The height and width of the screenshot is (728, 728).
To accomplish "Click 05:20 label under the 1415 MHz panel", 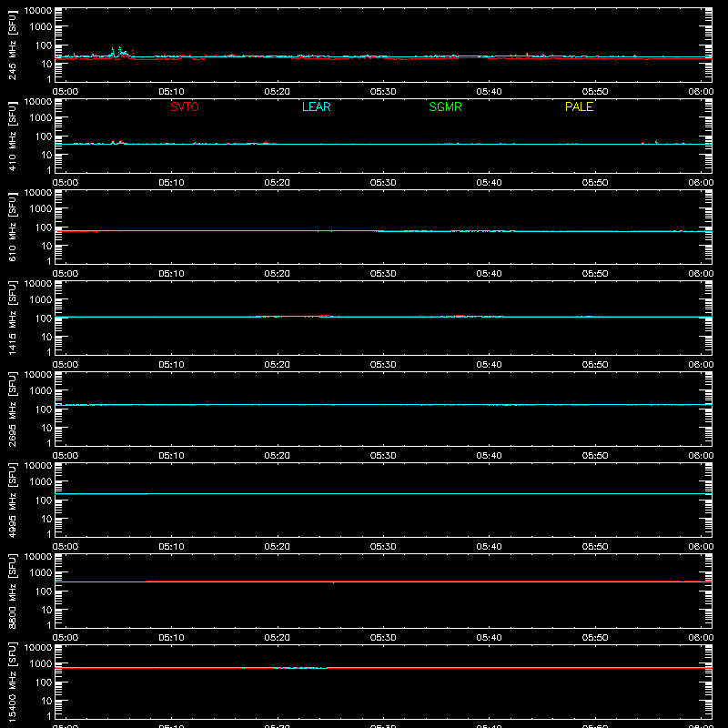I will pyautogui.click(x=278, y=365).
